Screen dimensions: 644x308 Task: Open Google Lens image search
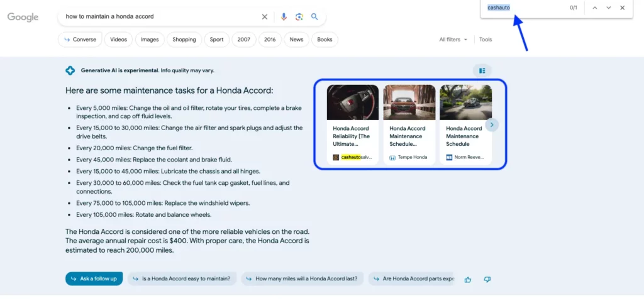pos(299,17)
